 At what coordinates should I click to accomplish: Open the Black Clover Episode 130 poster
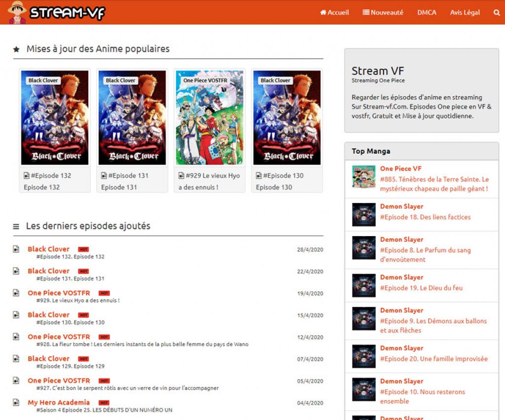287,118
